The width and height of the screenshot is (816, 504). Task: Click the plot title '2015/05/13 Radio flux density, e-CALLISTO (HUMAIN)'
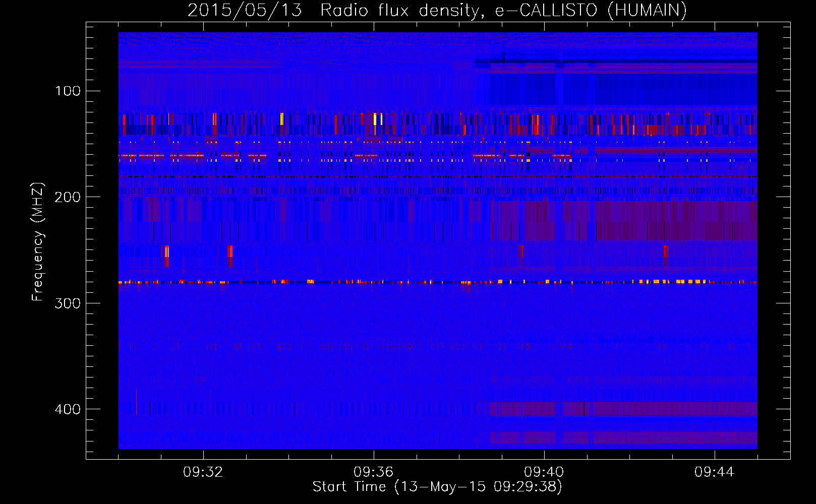(437, 10)
